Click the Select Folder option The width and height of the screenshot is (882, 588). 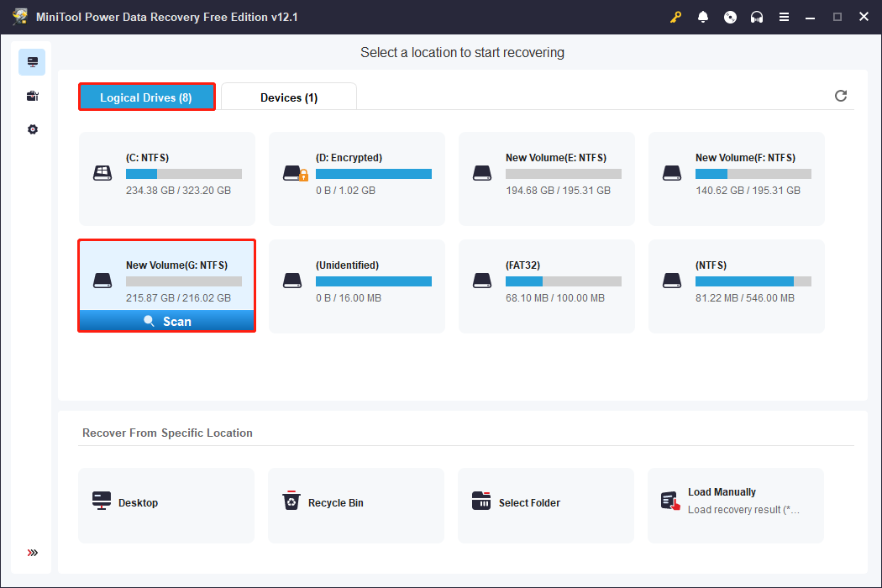(546, 503)
